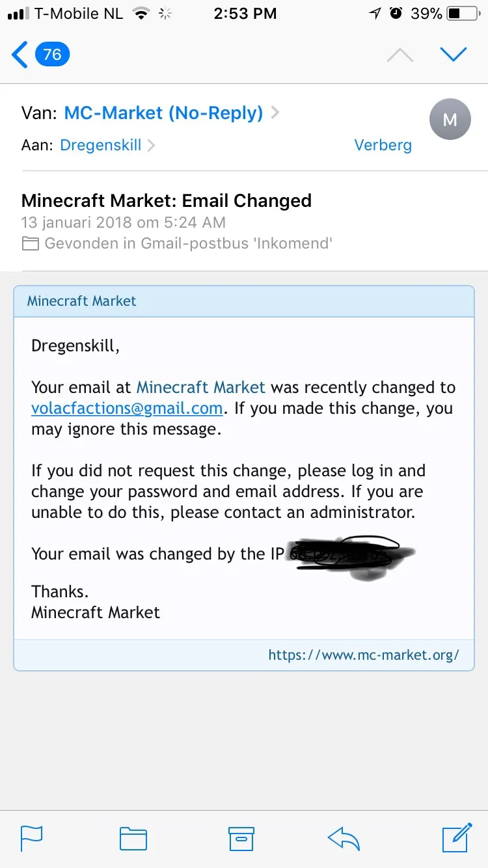Image resolution: width=488 pixels, height=868 pixels.
Task: Open the volacfactions@gmail.com email link
Action: 127,409
